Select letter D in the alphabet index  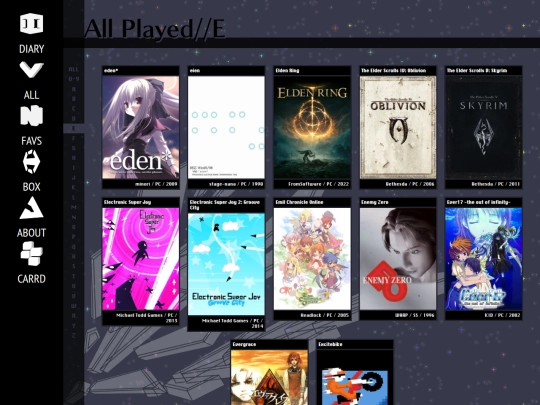(74, 118)
